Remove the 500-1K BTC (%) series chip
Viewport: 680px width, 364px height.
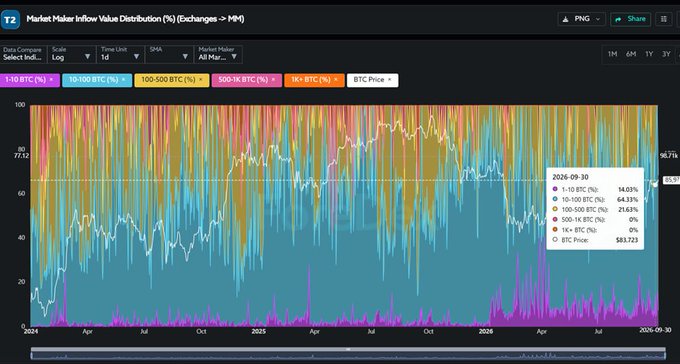[x=273, y=80]
